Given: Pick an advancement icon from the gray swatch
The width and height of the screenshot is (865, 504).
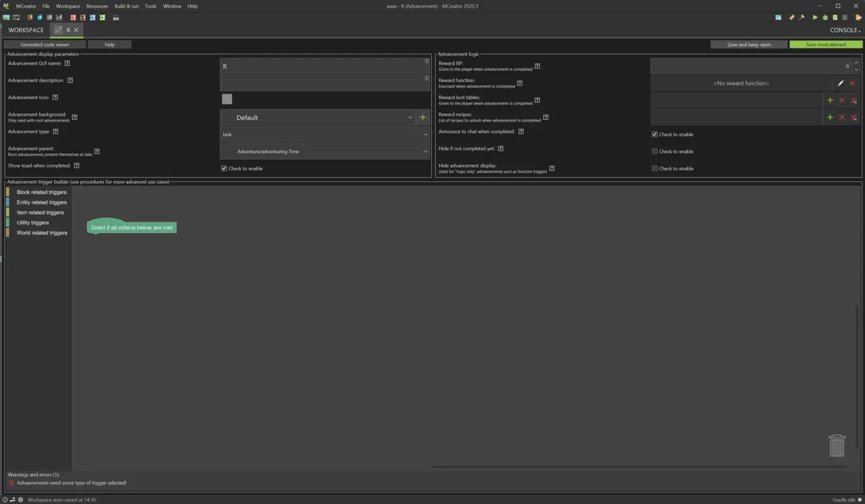Looking at the screenshot, I should click(x=227, y=99).
